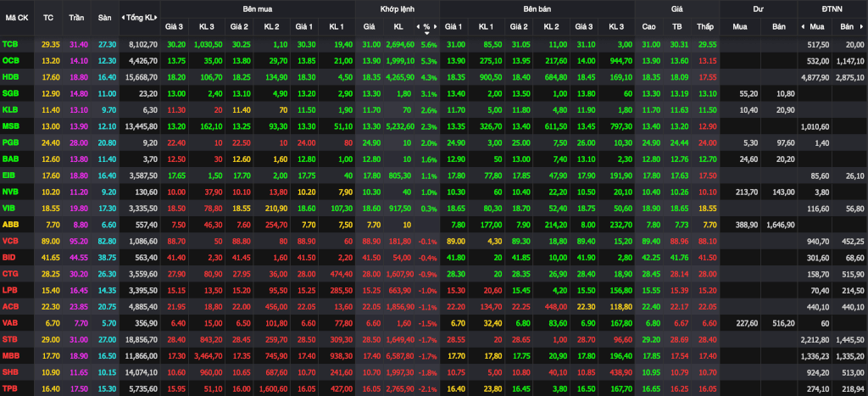Click the -2.1% change value for TPB
The height and width of the screenshot is (396, 868).
tap(428, 389)
